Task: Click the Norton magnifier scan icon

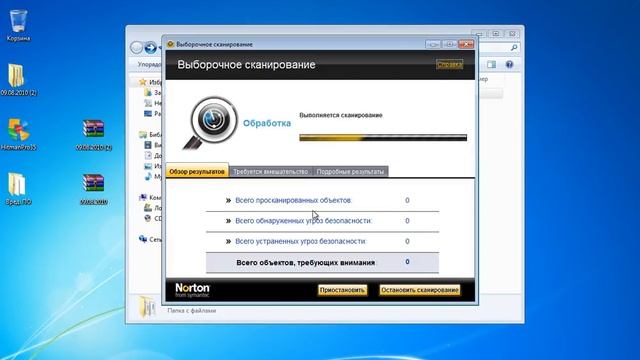Action: 211,122
